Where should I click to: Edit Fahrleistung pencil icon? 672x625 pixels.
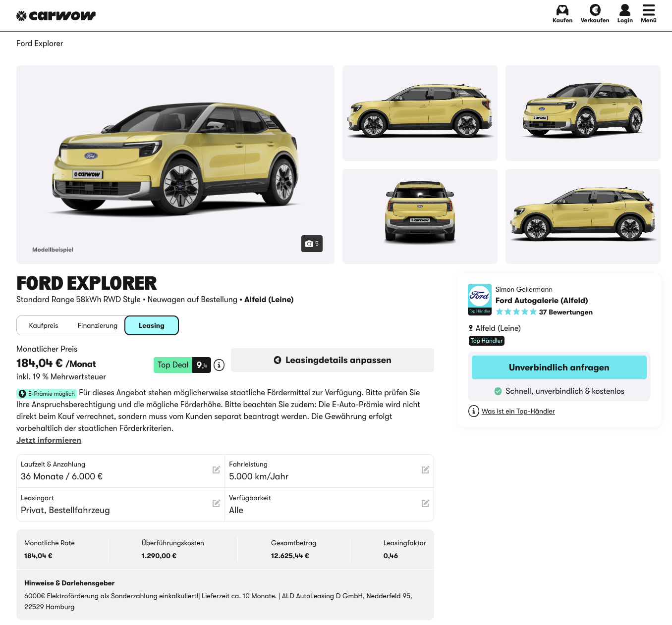click(425, 470)
